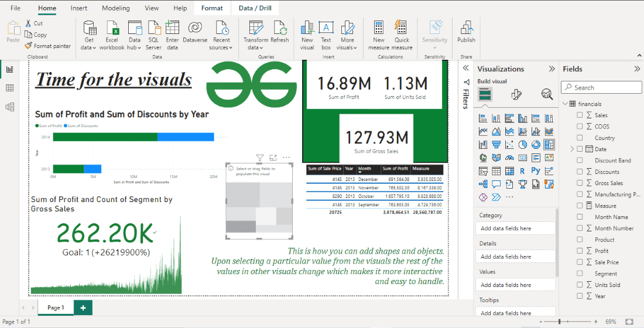The height and width of the screenshot is (328, 644).
Task: Expand the Filters pane
Action: 466,68
